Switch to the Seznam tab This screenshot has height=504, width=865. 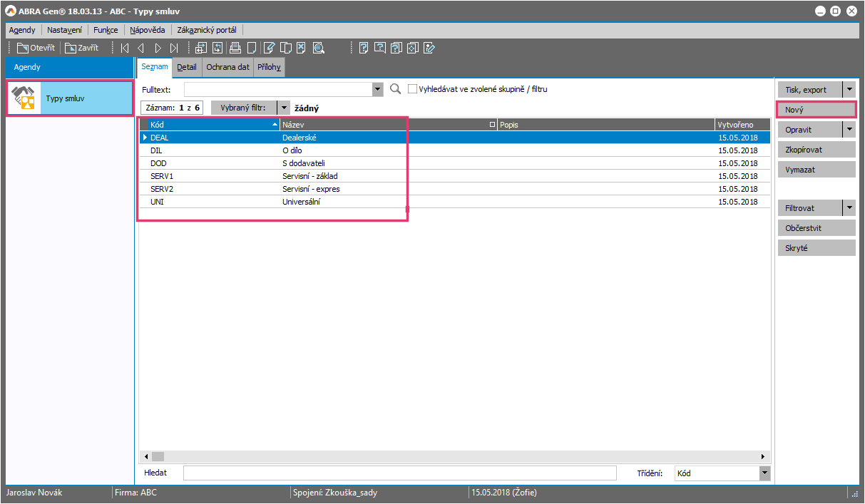click(x=155, y=67)
